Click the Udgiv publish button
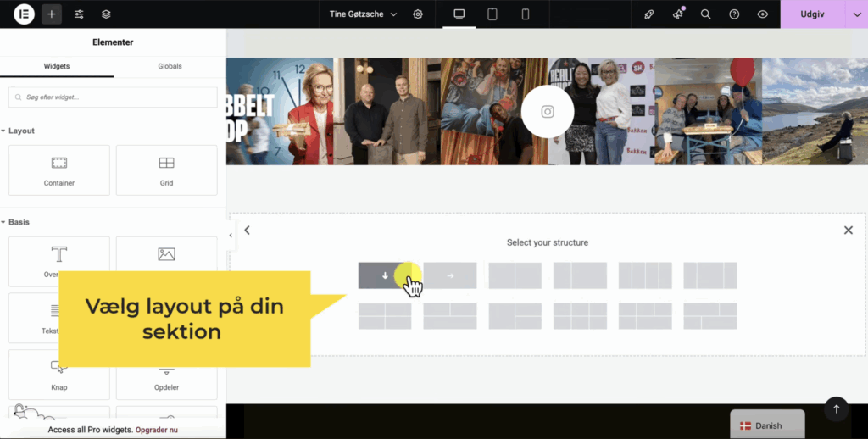Screen dimensions: 868x439 click(813, 14)
